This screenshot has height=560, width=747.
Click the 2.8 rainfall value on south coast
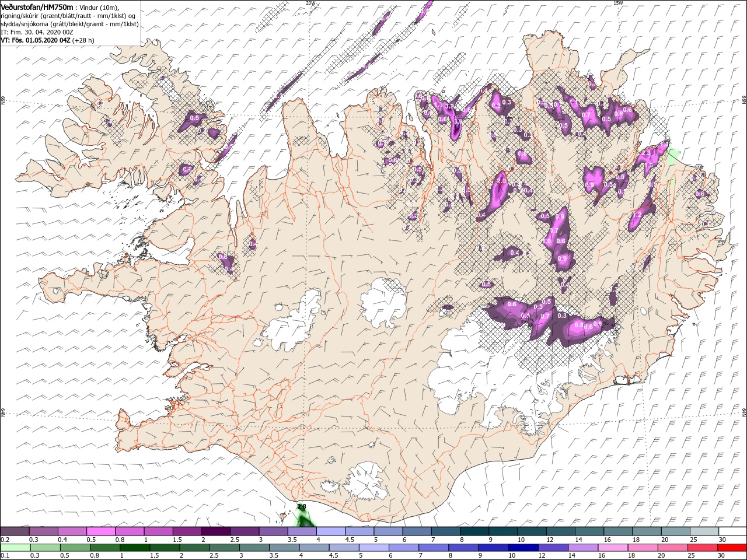(302, 507)
